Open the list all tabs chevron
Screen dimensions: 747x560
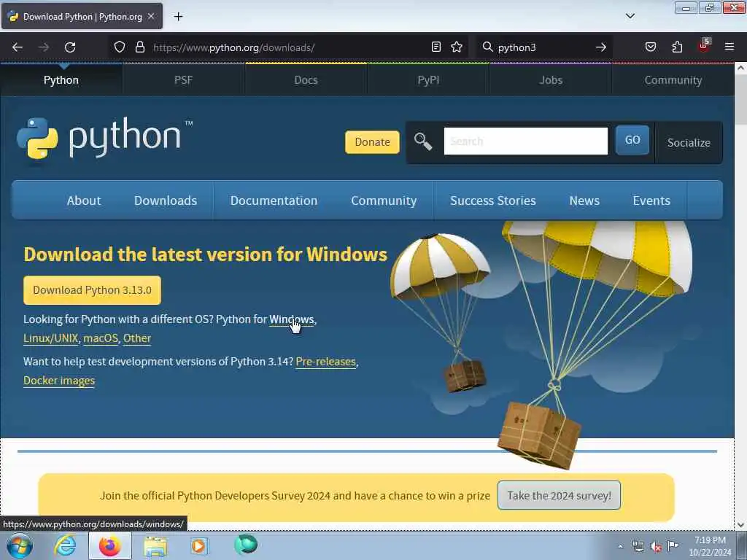[630, 16]
